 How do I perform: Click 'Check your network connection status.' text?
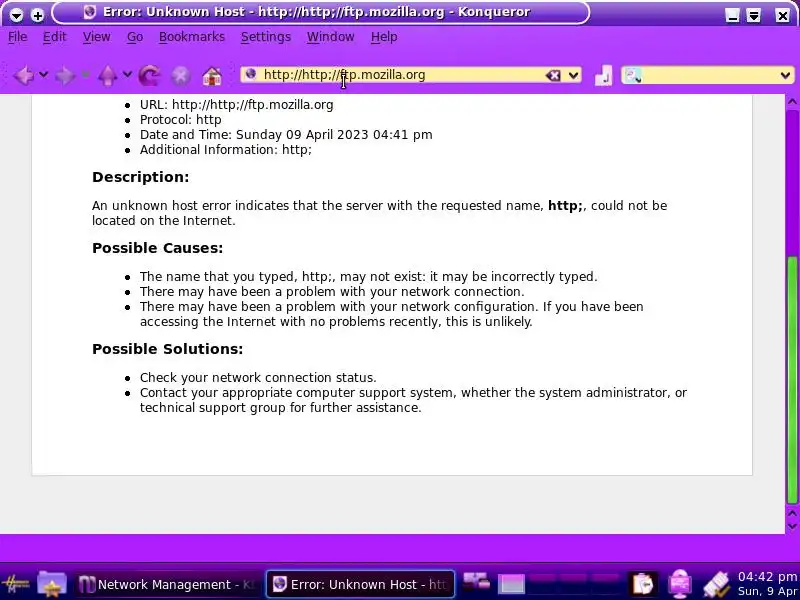[258, 378]
